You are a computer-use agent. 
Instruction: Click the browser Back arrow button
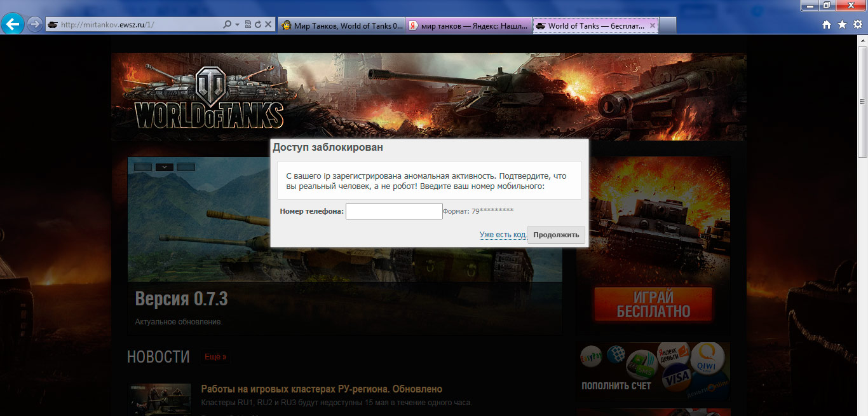12,25
